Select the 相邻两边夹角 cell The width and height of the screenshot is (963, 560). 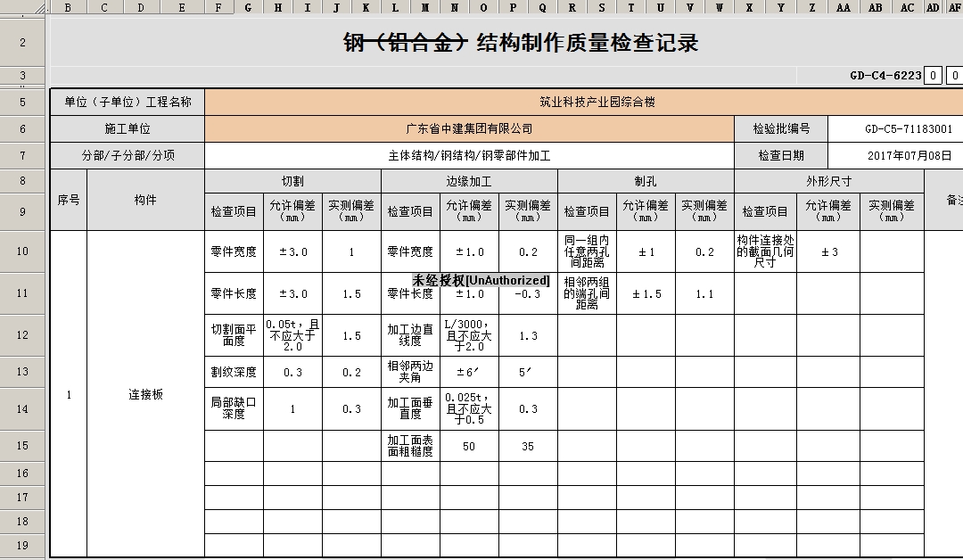tap(410, 372)
